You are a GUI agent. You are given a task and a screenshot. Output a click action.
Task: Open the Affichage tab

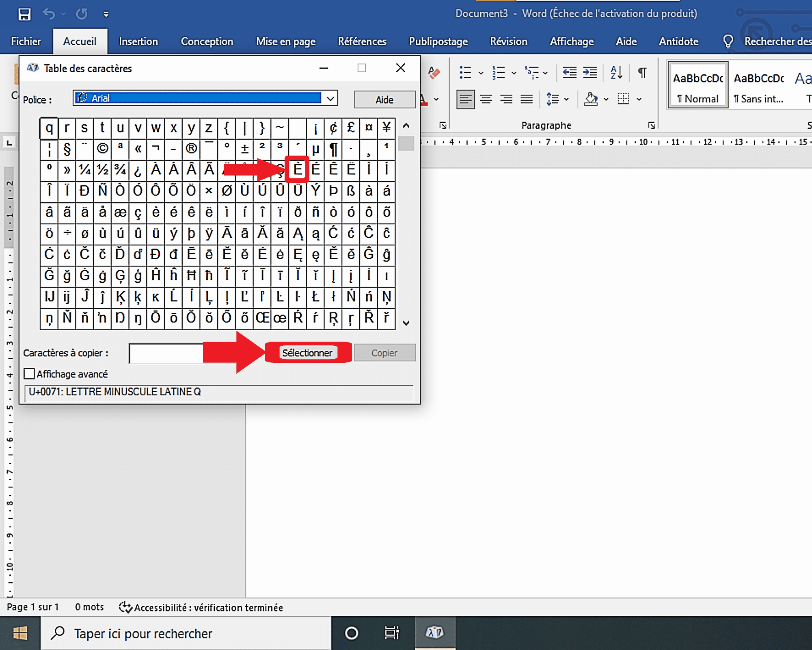pos(572,41)
